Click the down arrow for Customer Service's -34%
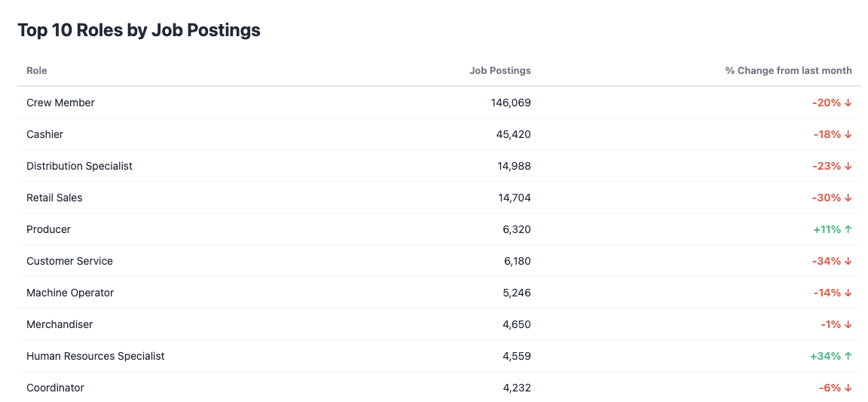The width and height of the screenshot is (868, 402). click(848, 261)
